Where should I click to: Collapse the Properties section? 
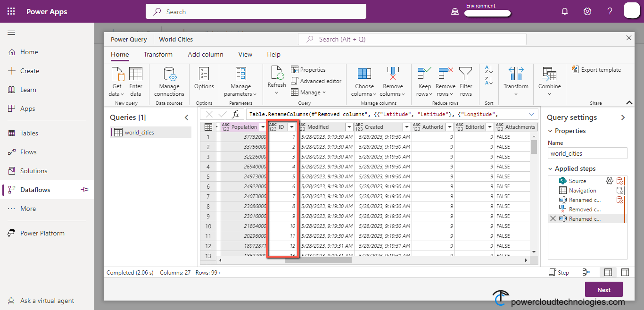coord(551,131)
